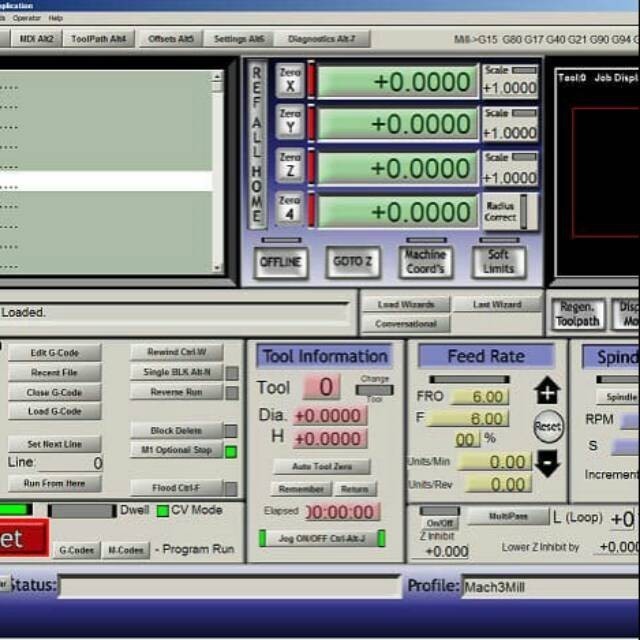Click Edit G-Code button
The image size is (640, 640).
coord(55,353)
